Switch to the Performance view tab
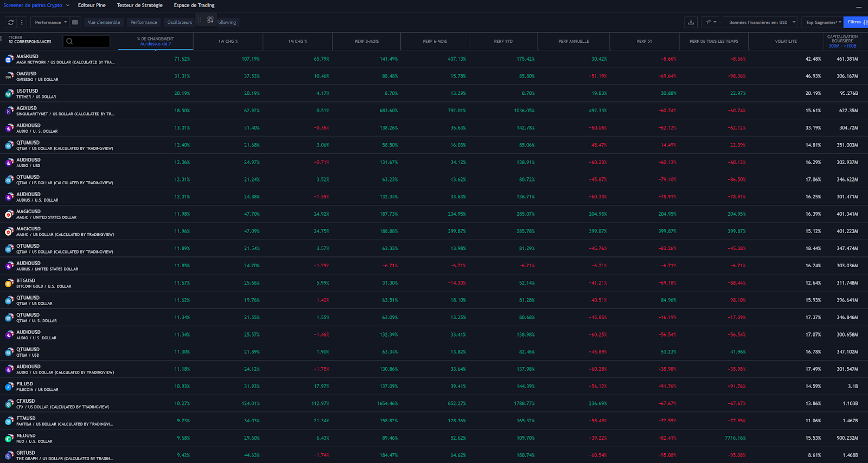Image resolution: width=868 pixels, height=463 pixels. point(144,22)
